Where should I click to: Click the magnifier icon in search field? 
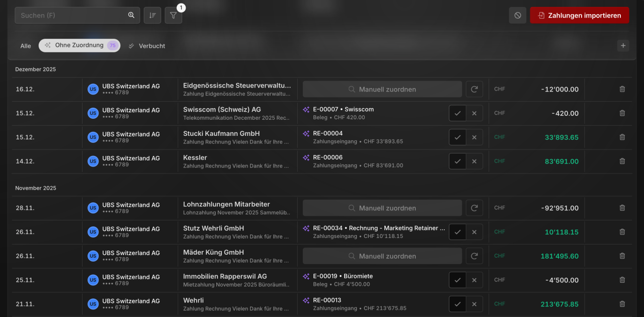[x=131, y=15]
